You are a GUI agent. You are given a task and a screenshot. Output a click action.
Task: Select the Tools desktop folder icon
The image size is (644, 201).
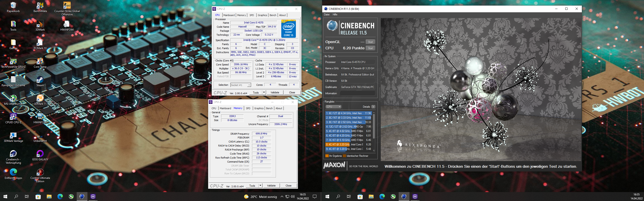[13, 26]
